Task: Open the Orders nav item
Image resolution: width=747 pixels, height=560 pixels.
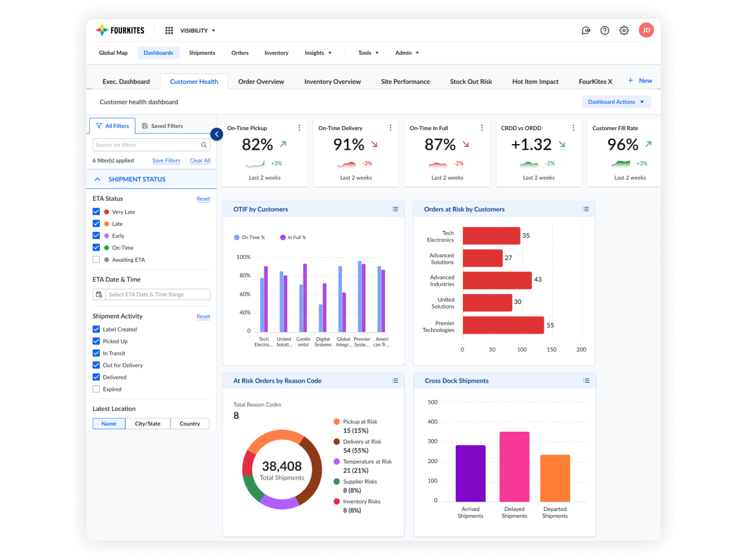Action: point(240,52)
